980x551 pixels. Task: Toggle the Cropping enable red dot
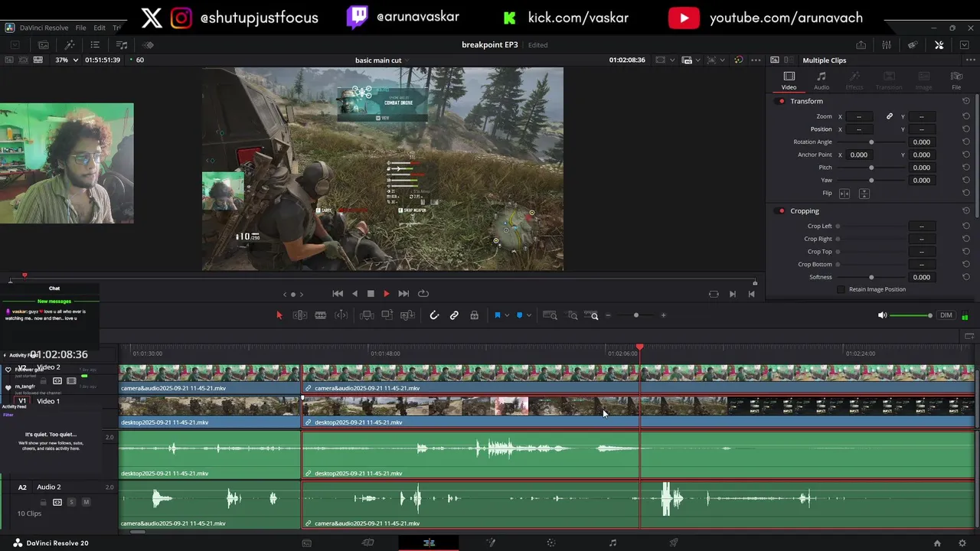pyautogui.click(x=782, y=210)
